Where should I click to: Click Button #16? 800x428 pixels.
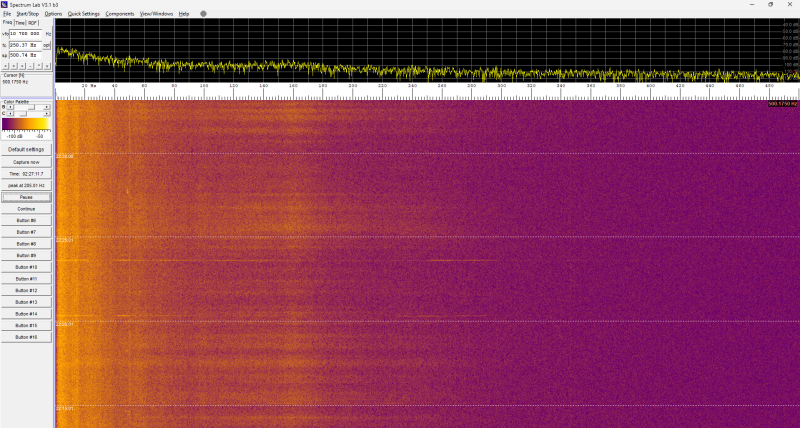point(26,337)
